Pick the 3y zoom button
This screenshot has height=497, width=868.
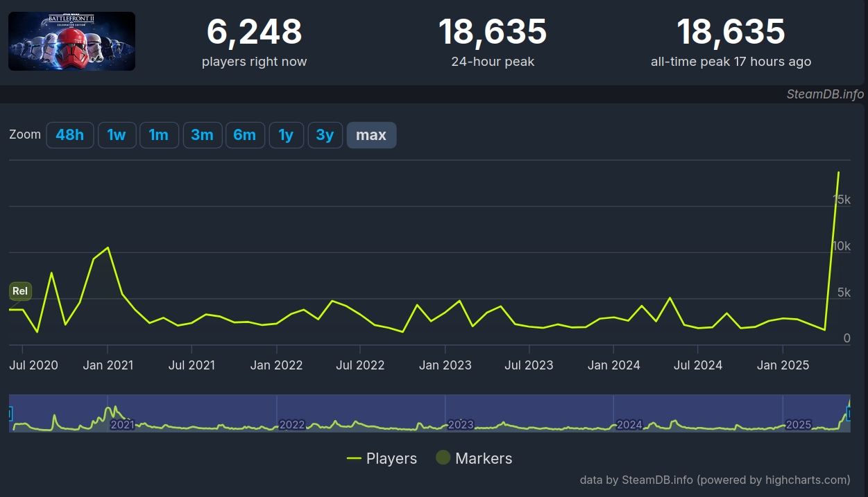[325, 135]
